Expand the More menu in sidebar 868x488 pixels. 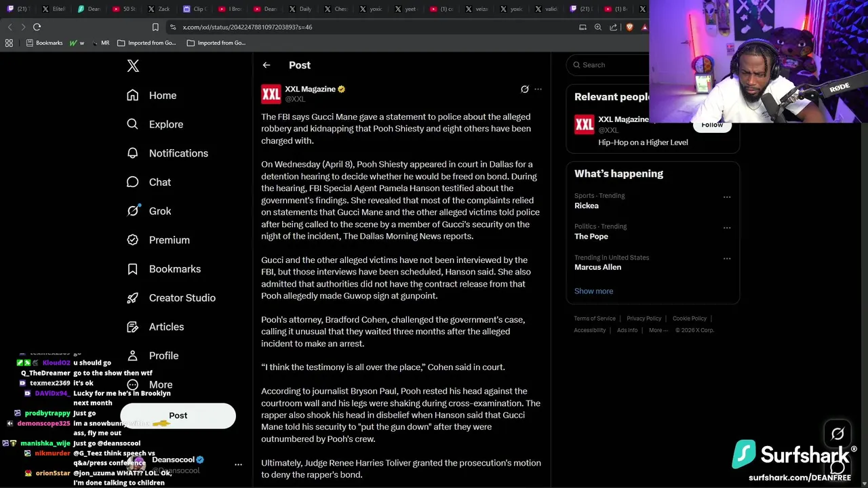[150, 384]
